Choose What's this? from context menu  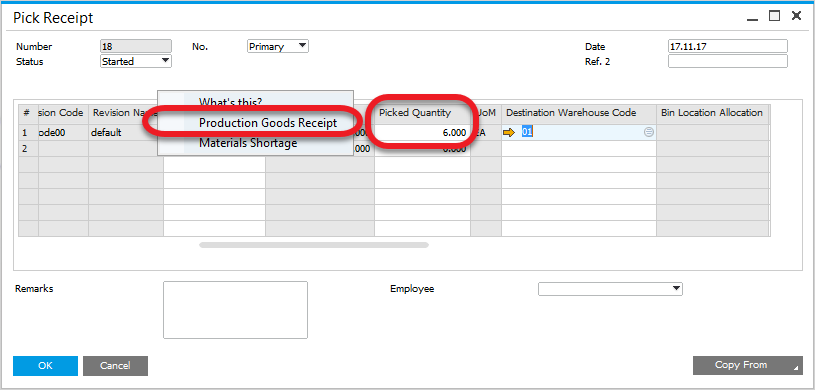click(x=231, y=102)
